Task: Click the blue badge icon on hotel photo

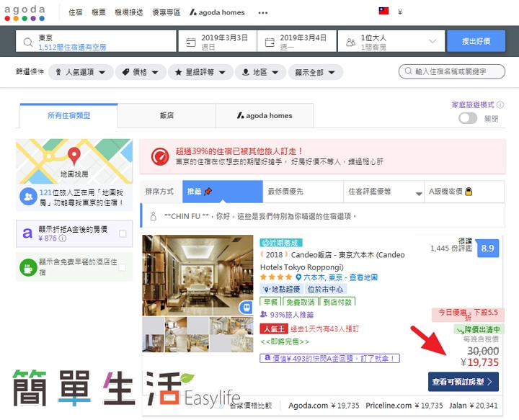Action: click(246, 308)
